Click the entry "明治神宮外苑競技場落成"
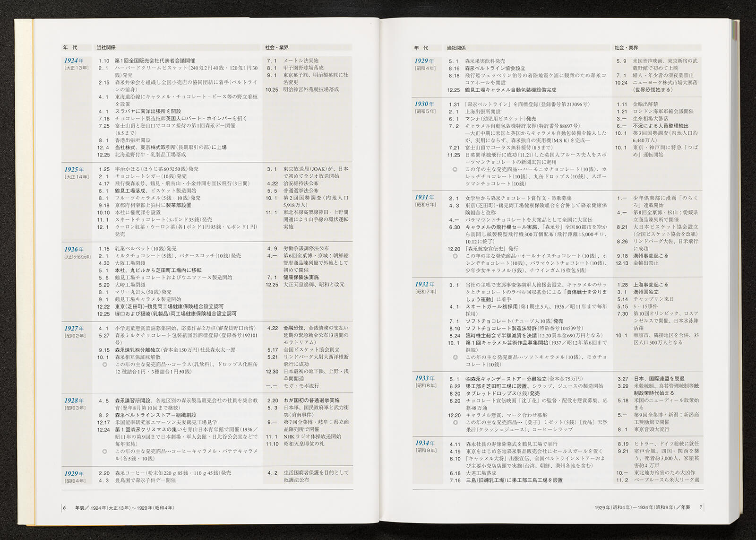756x540 pixels. pyautogui.click(x=311, y=89)
